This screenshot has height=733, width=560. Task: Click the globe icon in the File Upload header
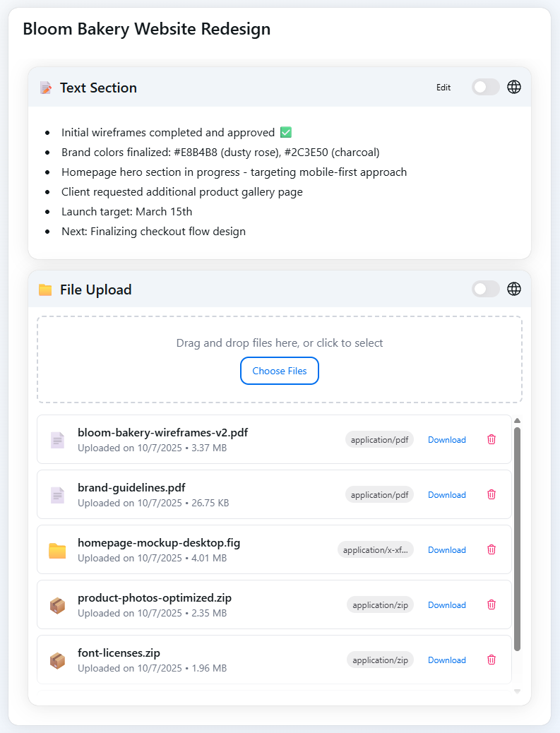coord(513,289)
